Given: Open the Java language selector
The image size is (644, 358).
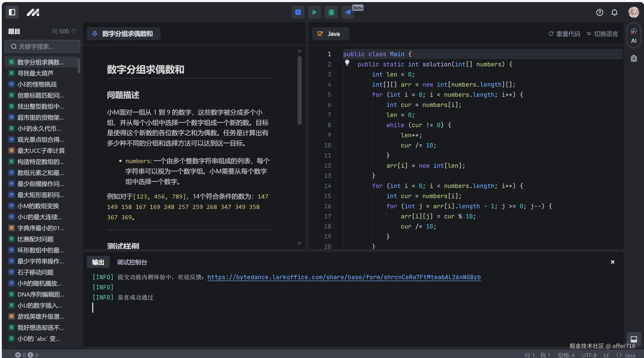Looking at the screenshot, I should (331, 34).
